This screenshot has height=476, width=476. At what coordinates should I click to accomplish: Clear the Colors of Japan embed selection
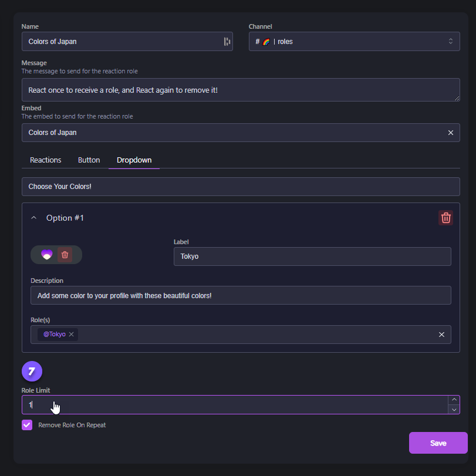click(451, 133)
